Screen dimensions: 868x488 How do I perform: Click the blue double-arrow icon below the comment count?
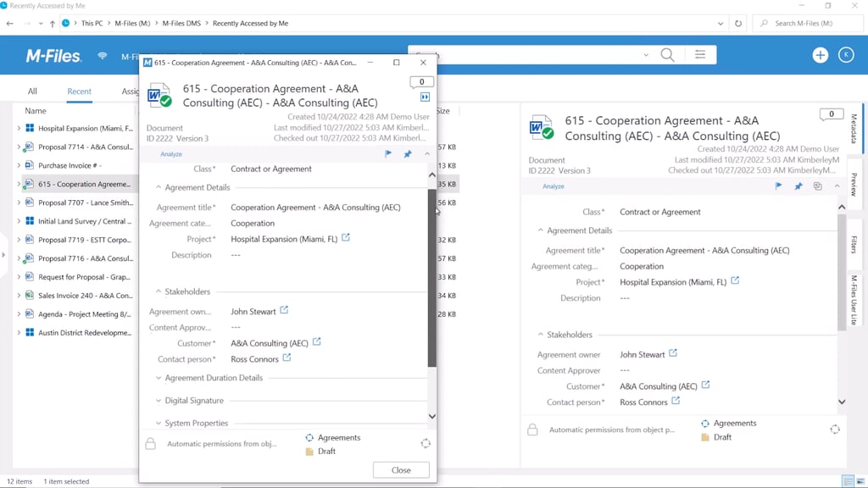pos(423,97)
